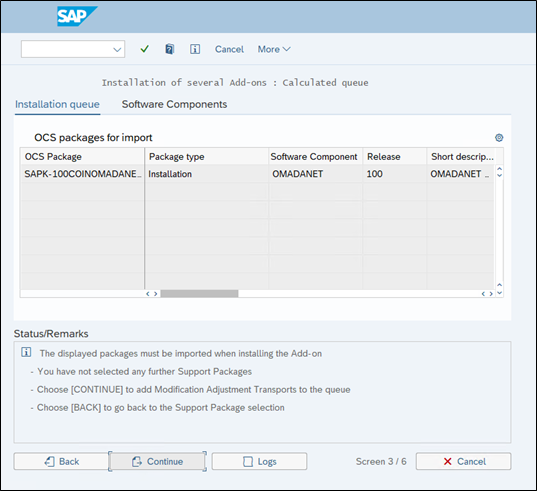Click the OCS Package column header
Viewport: 537px width, 491px height.
click(82, 156)
